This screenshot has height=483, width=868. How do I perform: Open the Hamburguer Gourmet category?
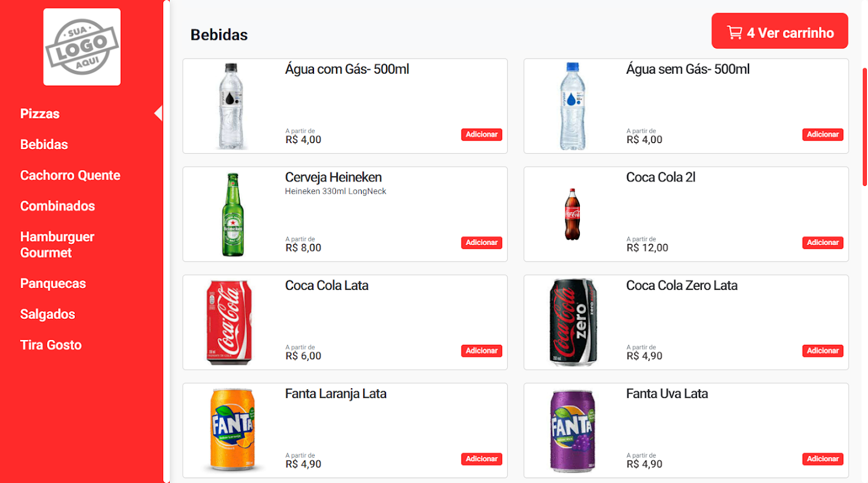57,245
